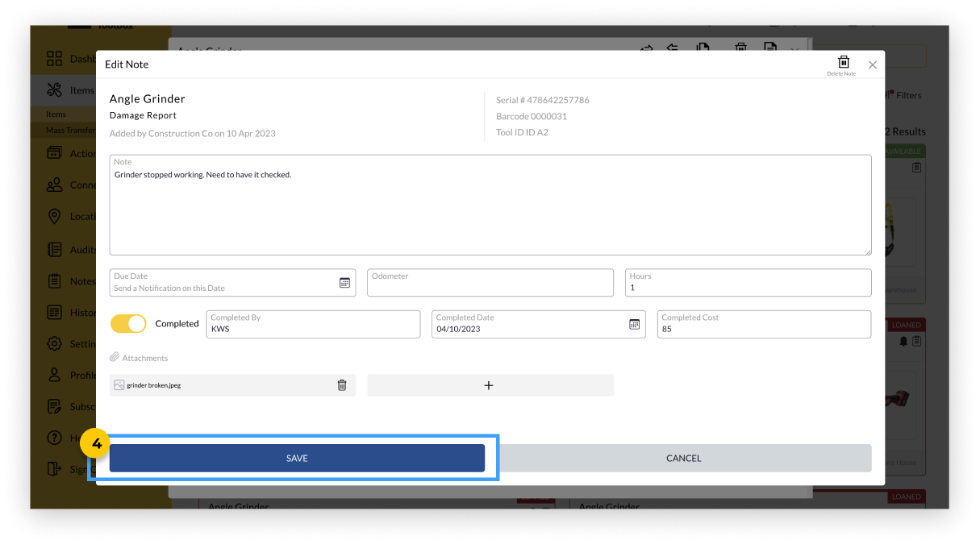Click inside the Odometer input field
The height and width of the screenshot is (544, 980).
[x=490, y=283]
